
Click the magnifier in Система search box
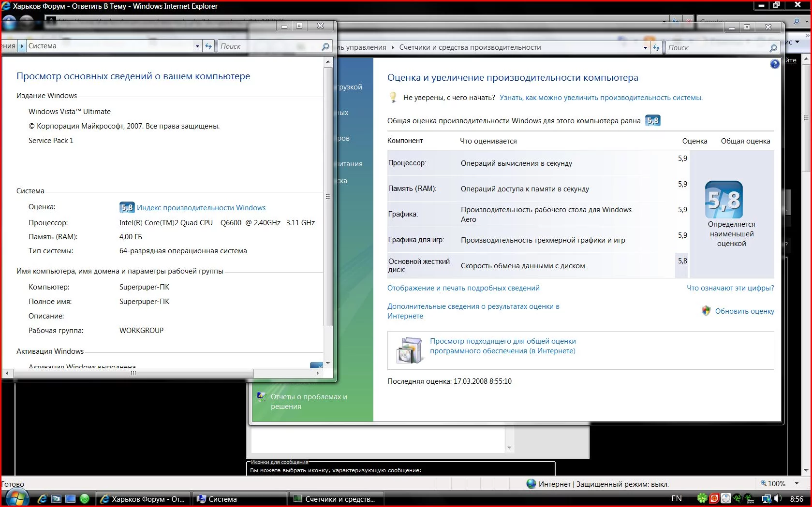[x=325, y=46]
